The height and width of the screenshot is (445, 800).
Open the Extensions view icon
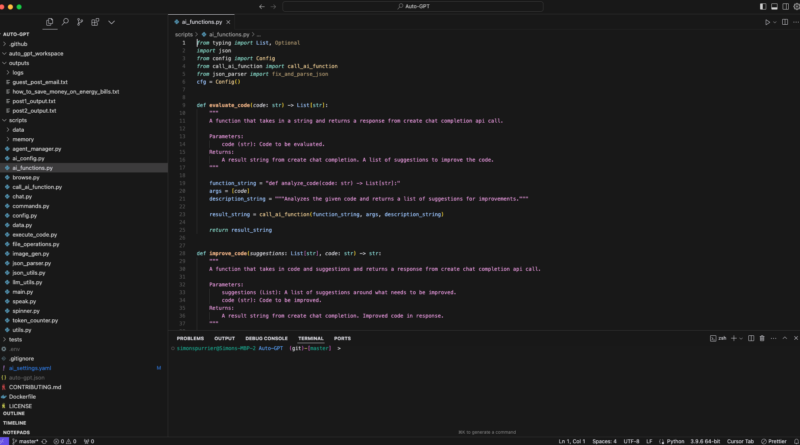pos(95,22)
